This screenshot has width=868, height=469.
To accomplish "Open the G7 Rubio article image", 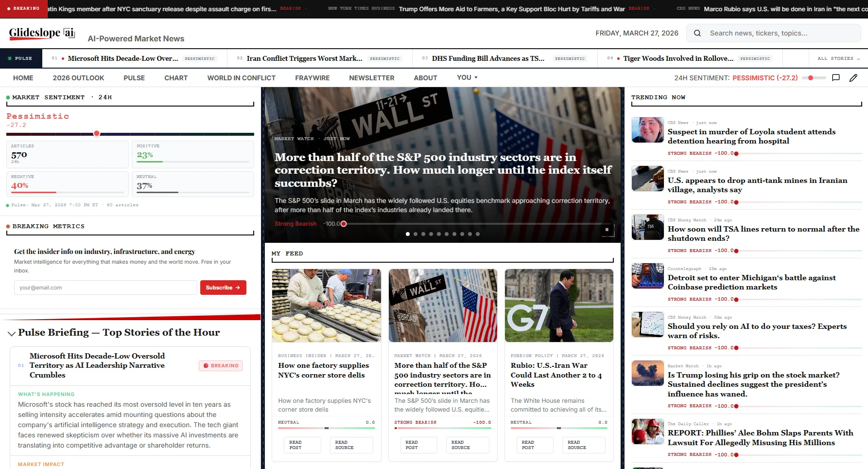I will [x=559, y=306].
